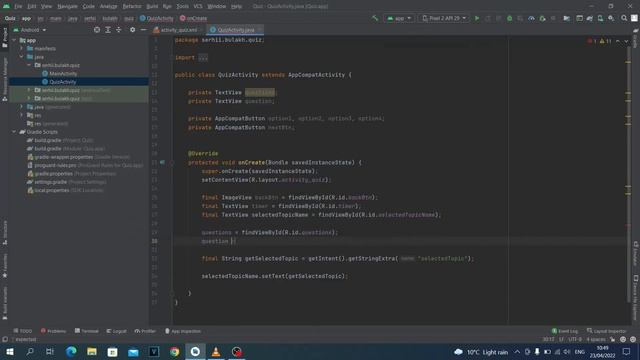Open the Pixel 2 API 29 device dropdown

pos(444,18)
